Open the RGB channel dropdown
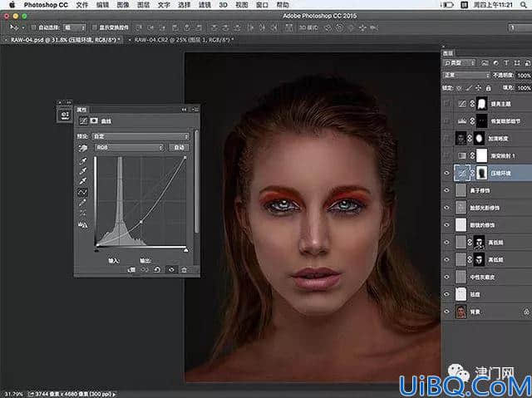Viewport: 532px width, 398px height. point(130,147)
